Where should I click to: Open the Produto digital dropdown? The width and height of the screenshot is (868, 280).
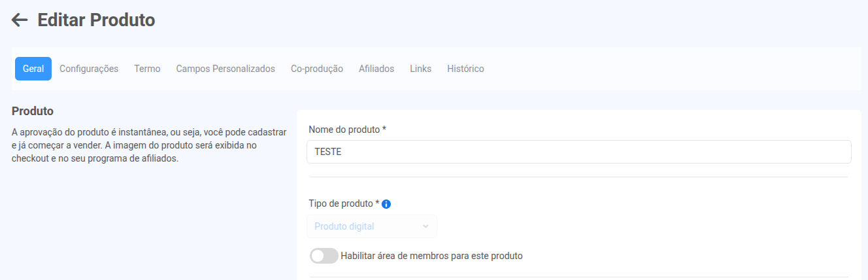pyautogui.click(x=366, y=226)
